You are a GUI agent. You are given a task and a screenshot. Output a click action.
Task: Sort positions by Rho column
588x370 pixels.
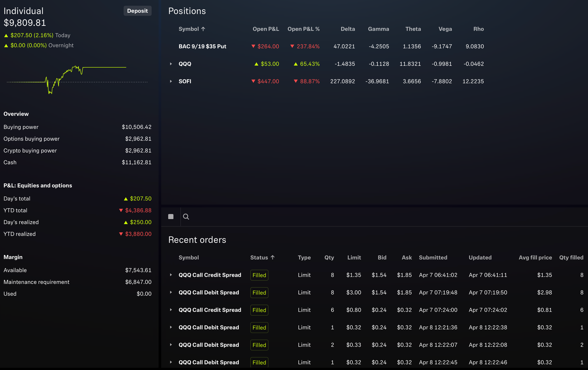tap(479, 29)
